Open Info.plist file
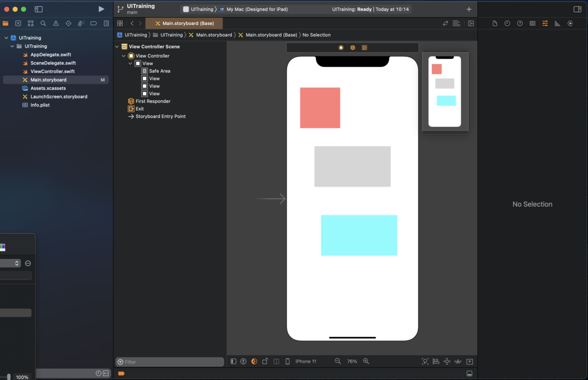The height and width of the screenshot is (380, 588). [40, 105]
